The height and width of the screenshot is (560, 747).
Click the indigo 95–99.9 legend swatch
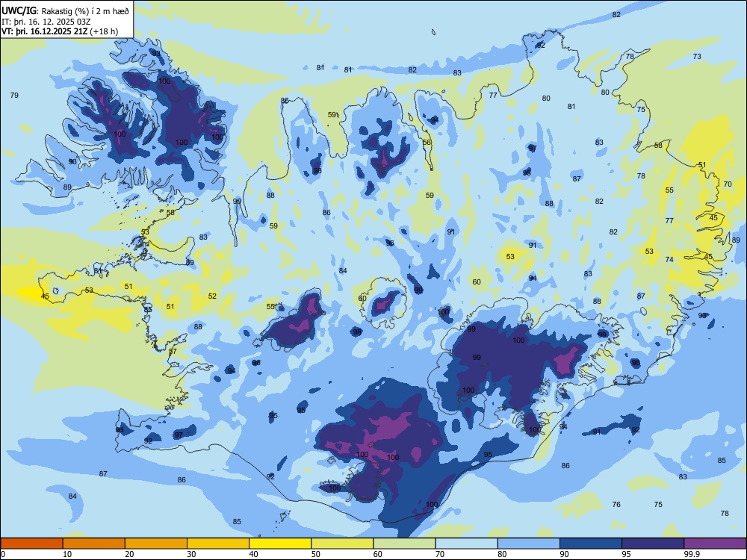point(653,544)
